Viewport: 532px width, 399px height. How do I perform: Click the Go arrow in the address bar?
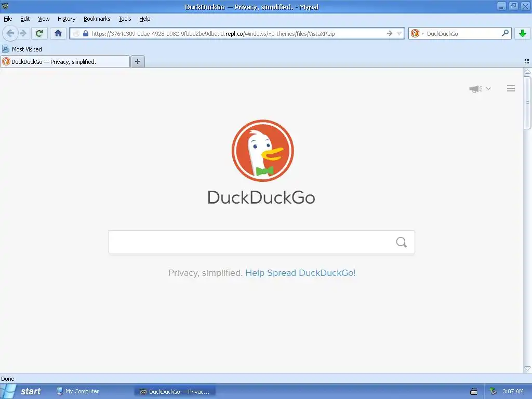coord(390,33)
